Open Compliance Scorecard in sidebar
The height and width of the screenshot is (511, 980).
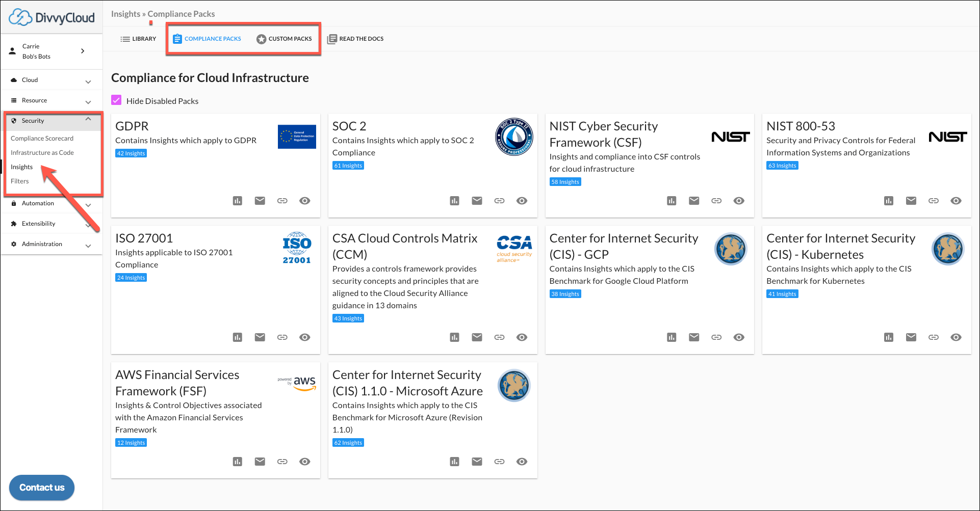pos(42,139)
